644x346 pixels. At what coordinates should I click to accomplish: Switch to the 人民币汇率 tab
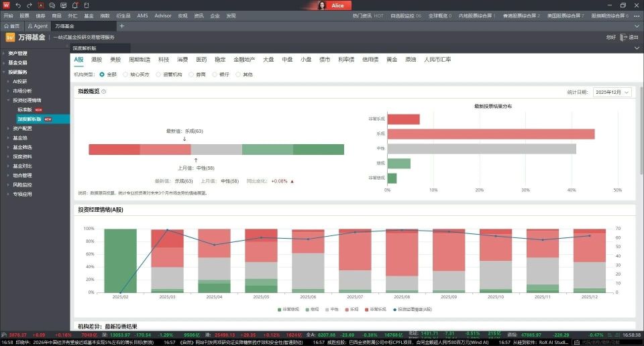click(437, 60)
